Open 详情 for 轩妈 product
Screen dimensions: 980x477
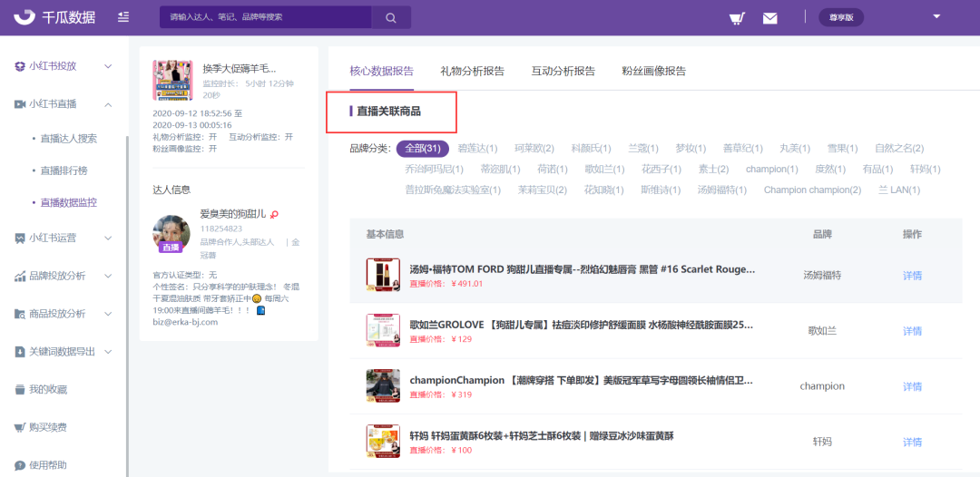pos(912,442)
